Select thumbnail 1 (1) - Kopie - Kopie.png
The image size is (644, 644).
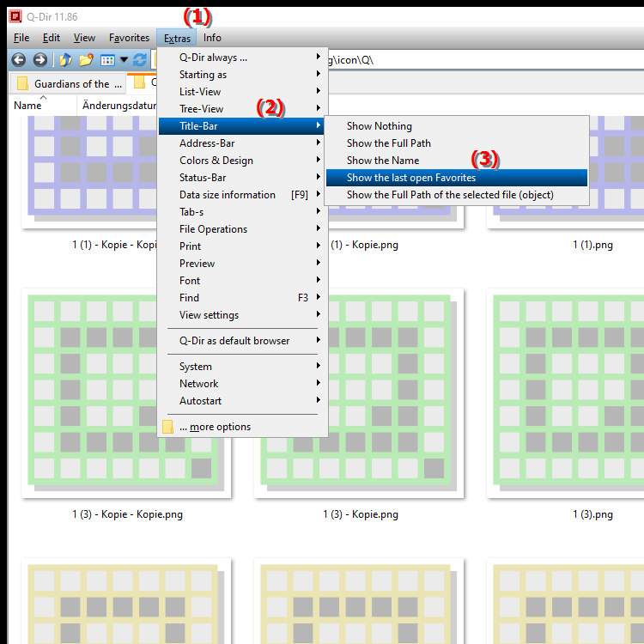click(x=89, y=173)
